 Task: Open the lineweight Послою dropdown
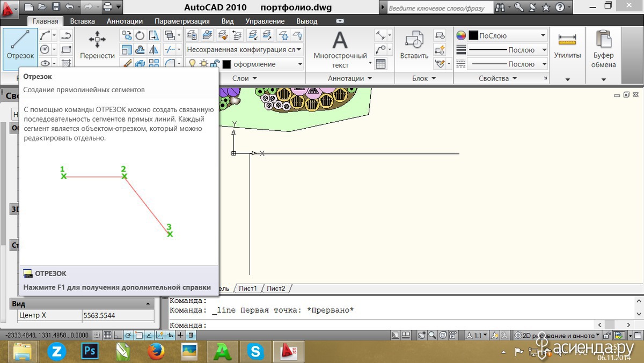point(507,50)
